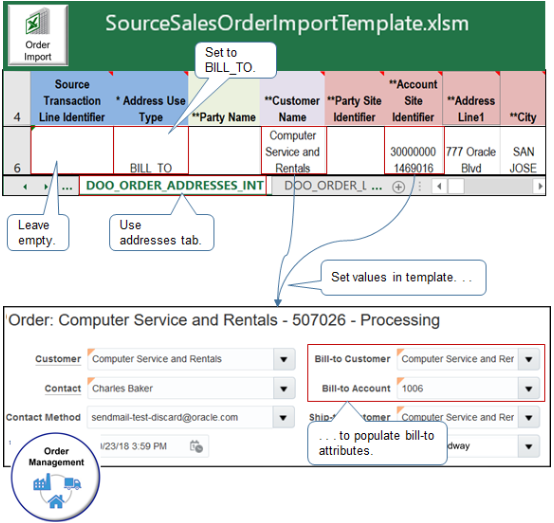Select the Customer Name column header
Viewport: 554px width, 523px height.
[292, 99]
